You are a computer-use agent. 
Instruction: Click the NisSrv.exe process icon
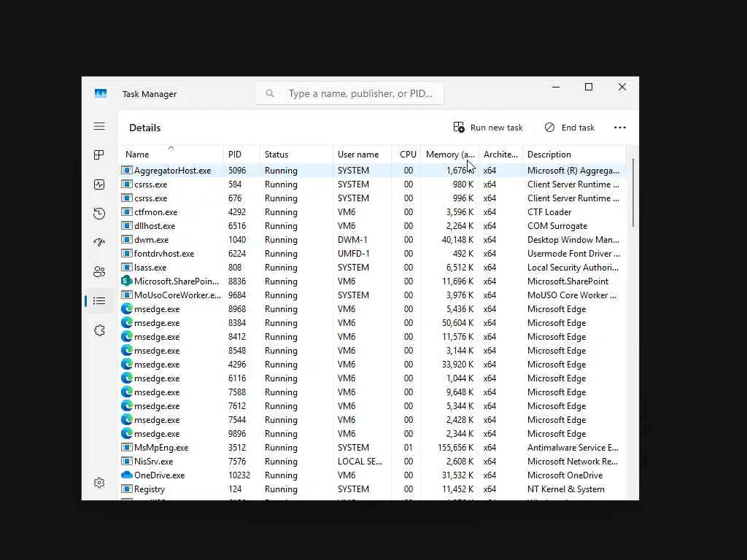[x=126, y=461]
